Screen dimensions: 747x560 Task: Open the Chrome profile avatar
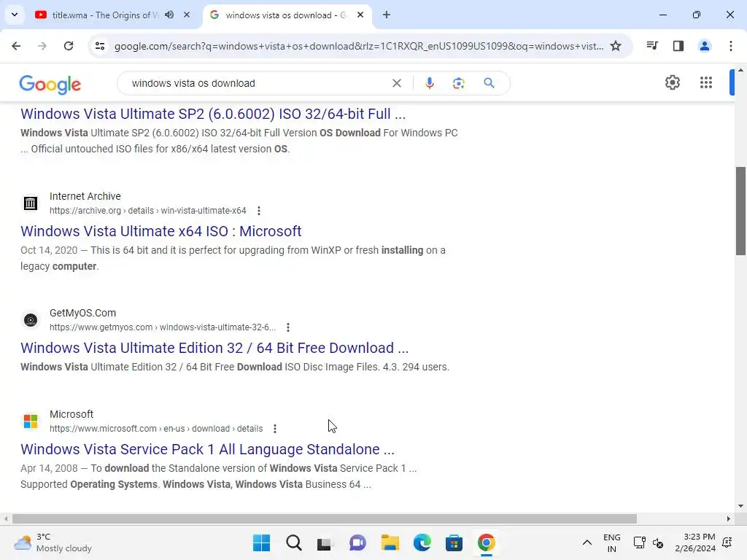pyautogui.click(x=704, y=46)
